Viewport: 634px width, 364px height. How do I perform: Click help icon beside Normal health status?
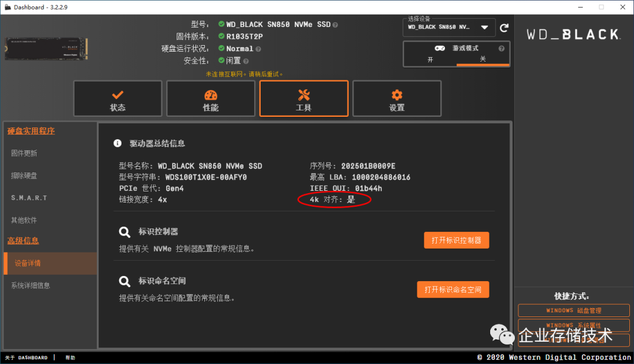pyautogui.click(x=258, y=49)
